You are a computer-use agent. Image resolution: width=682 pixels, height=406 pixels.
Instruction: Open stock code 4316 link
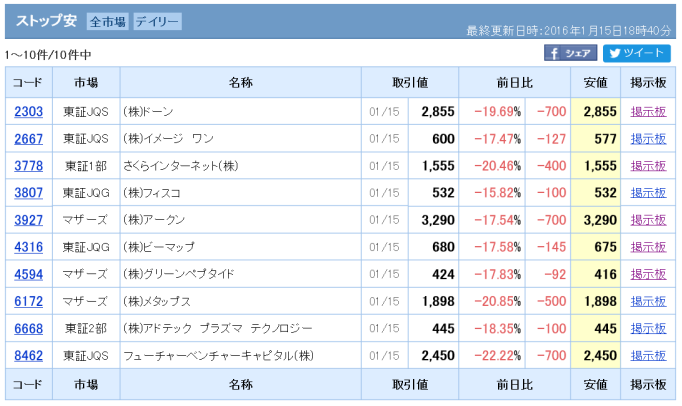(29, 246)
